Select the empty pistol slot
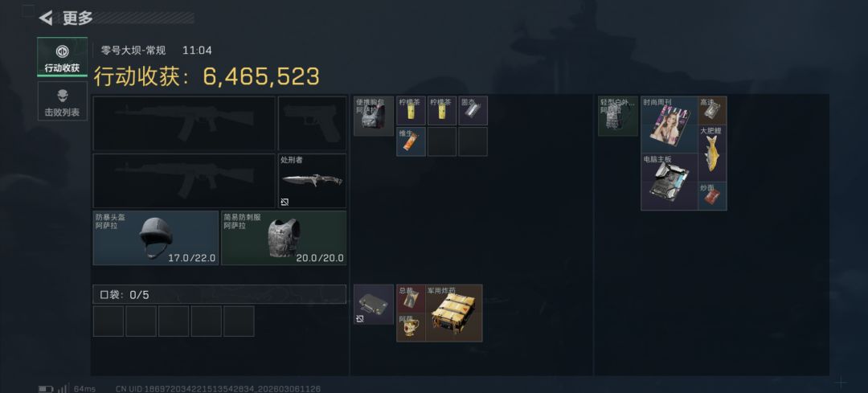The width and height of the screenshot is (868, 393). tap(312, 124)
